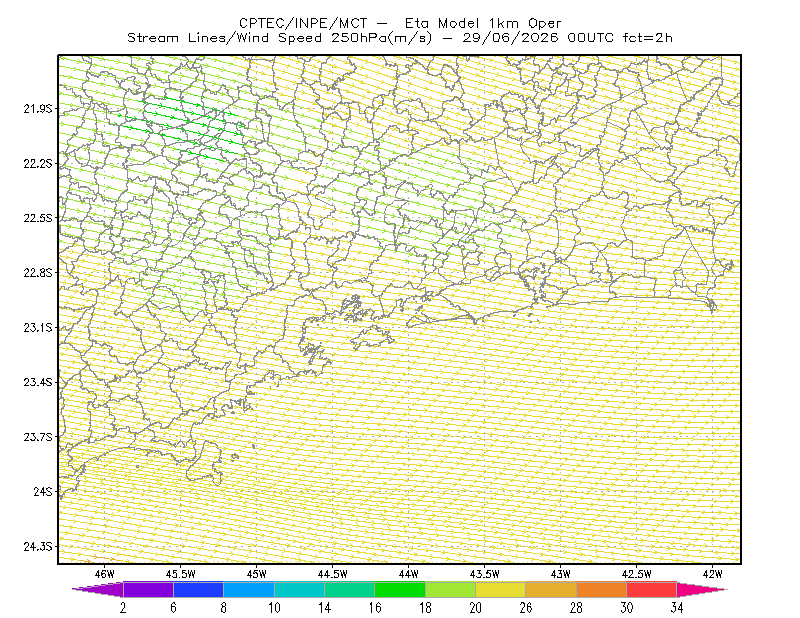The width and height of the screenshot is (800, 618).
Task: Click colorbar value label 2
Action: point(123,608)
